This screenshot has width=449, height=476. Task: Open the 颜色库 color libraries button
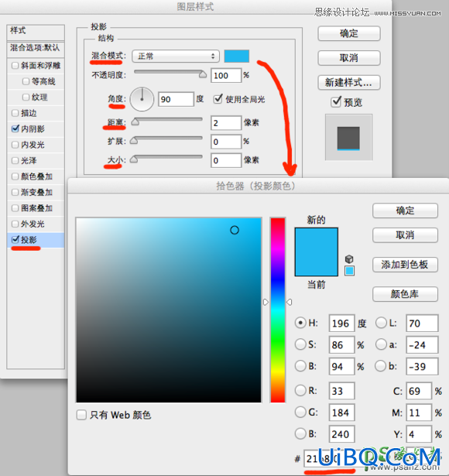point(405,294)
